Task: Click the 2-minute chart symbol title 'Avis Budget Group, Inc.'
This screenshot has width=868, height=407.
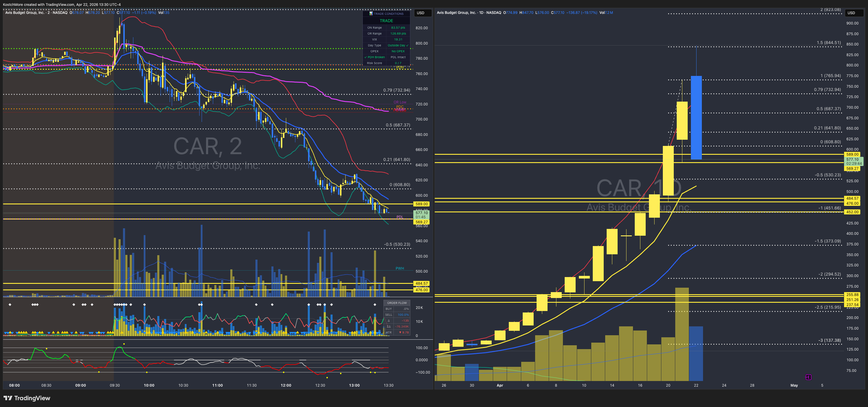Action: pyautogui.click(x=25, y=12)
